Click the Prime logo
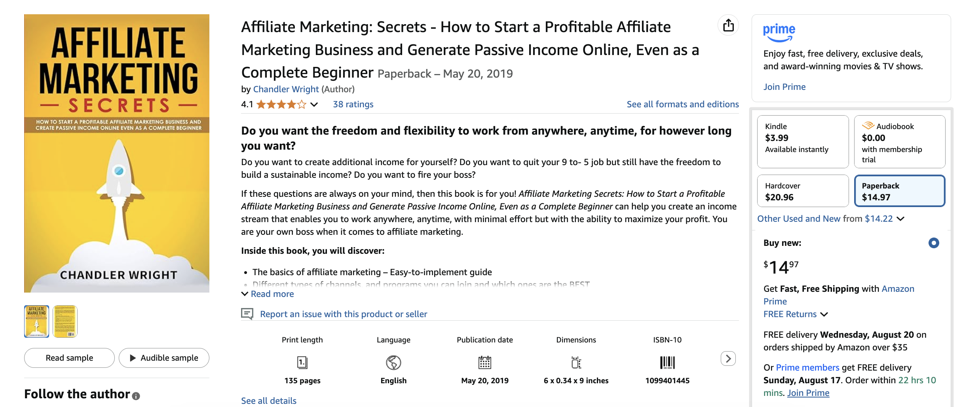 [778, 32]
